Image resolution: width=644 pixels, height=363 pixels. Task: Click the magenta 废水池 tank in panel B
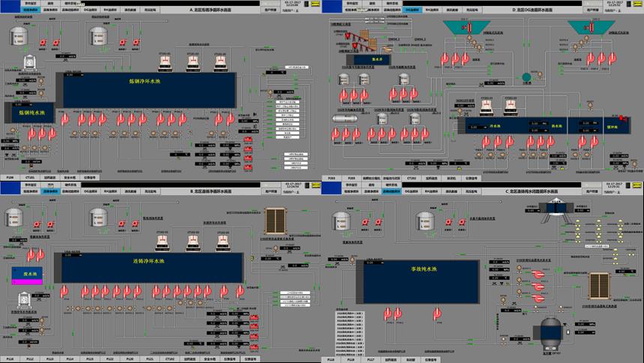point(25,274)
